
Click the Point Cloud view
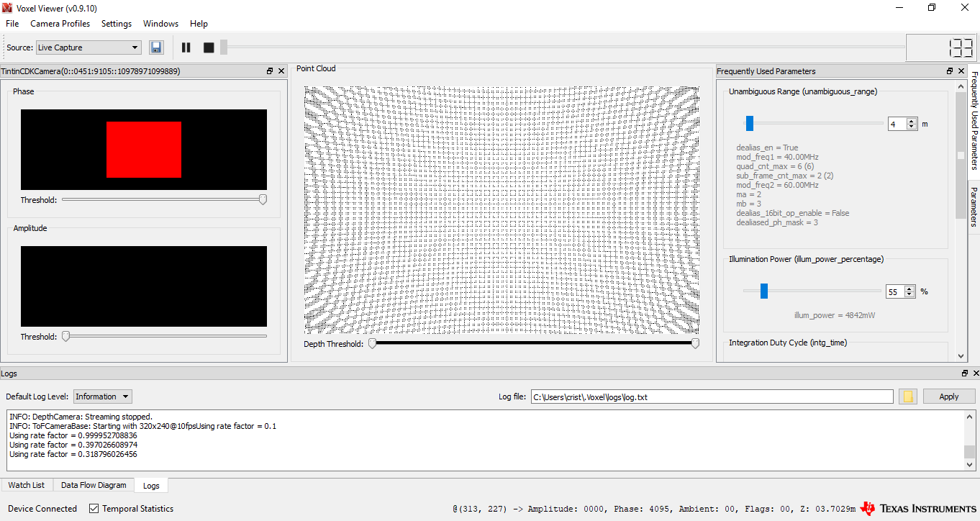coord(502,210)
